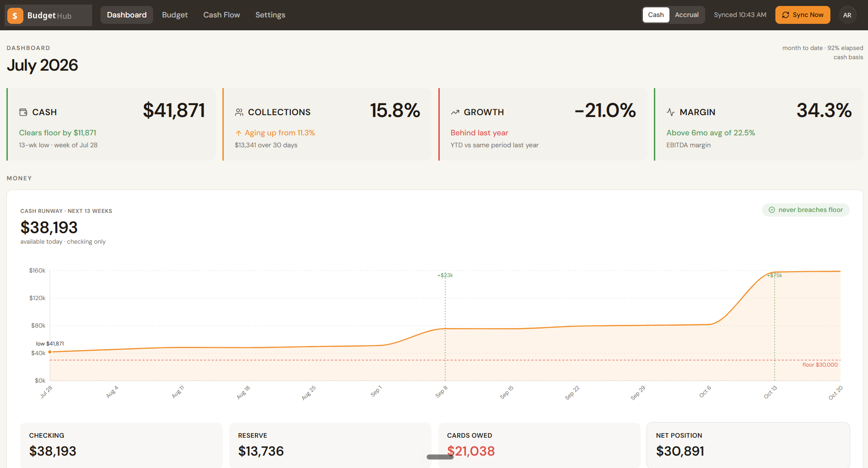This screenshot has width=868, height=468.
Task: Click the $38,193 runway amount
Action: pos(49,227)
